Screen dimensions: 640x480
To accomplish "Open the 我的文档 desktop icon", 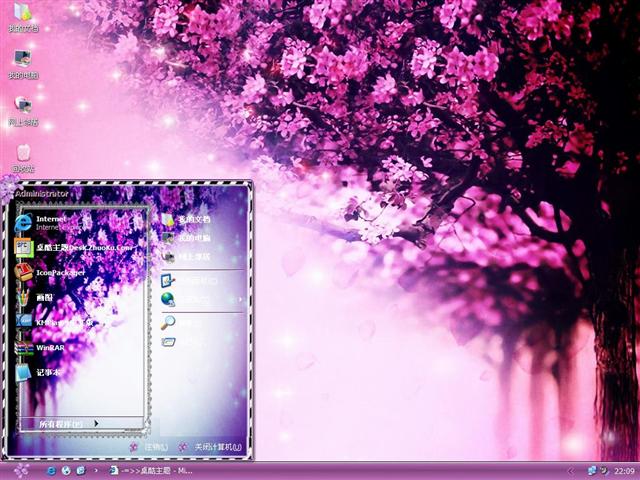I will tap(23, 17).
